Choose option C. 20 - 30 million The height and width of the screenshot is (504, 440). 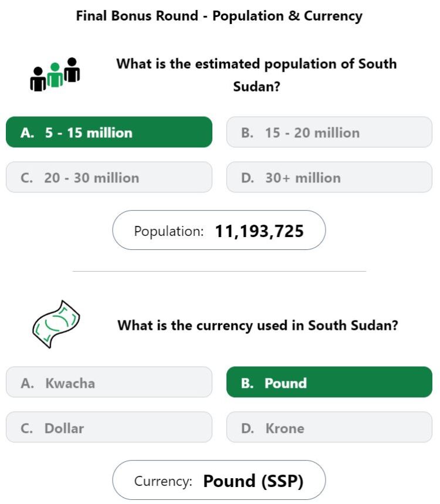click(109, 177)
